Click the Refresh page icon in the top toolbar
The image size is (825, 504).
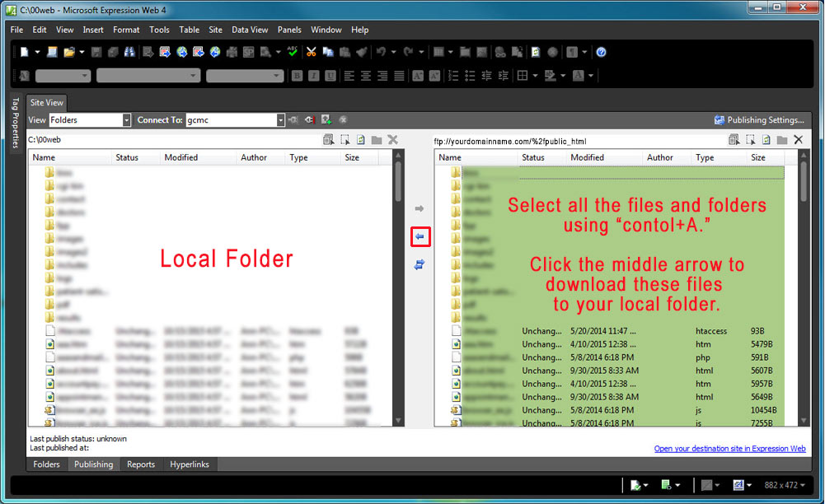[536, 52]
